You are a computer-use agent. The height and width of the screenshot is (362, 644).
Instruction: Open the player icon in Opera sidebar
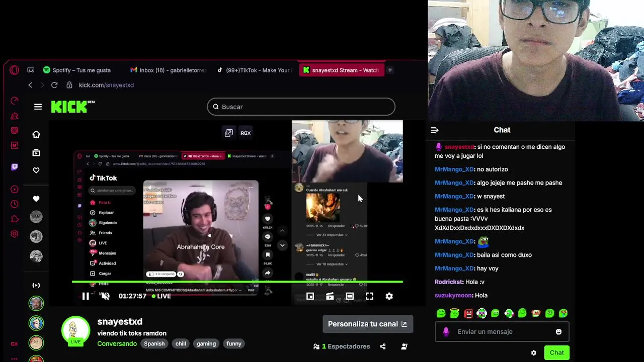click(x=15, y=190)
